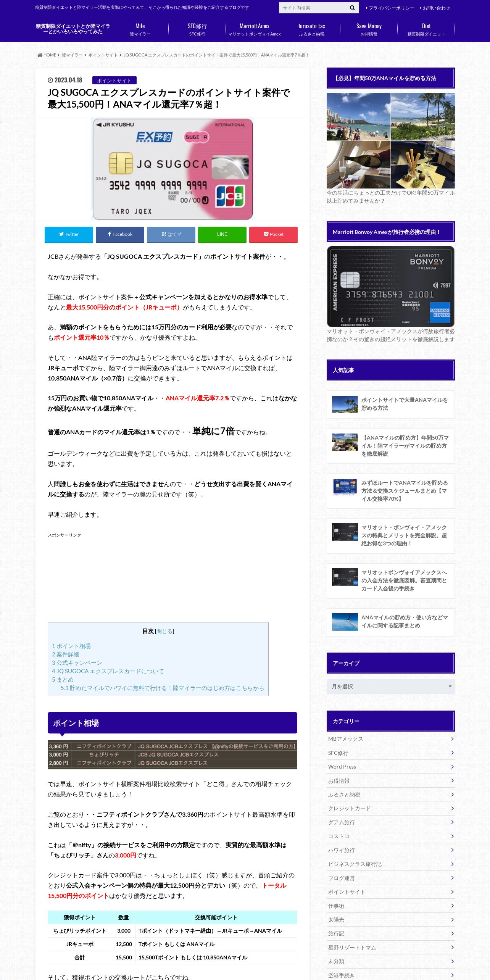Click the 15,500 total points cell
This screenshot has height=980, width=490.
click(124, 957)
